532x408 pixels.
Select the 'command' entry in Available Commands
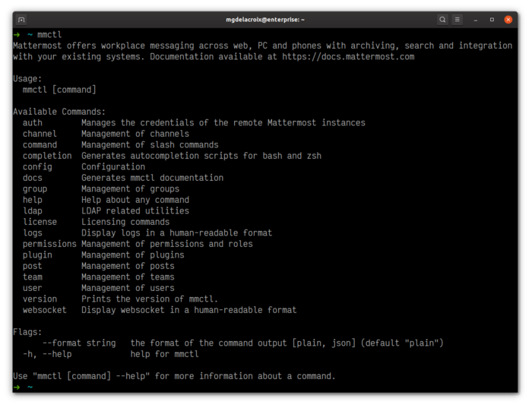pyautogui.click(x=40, y=145)
